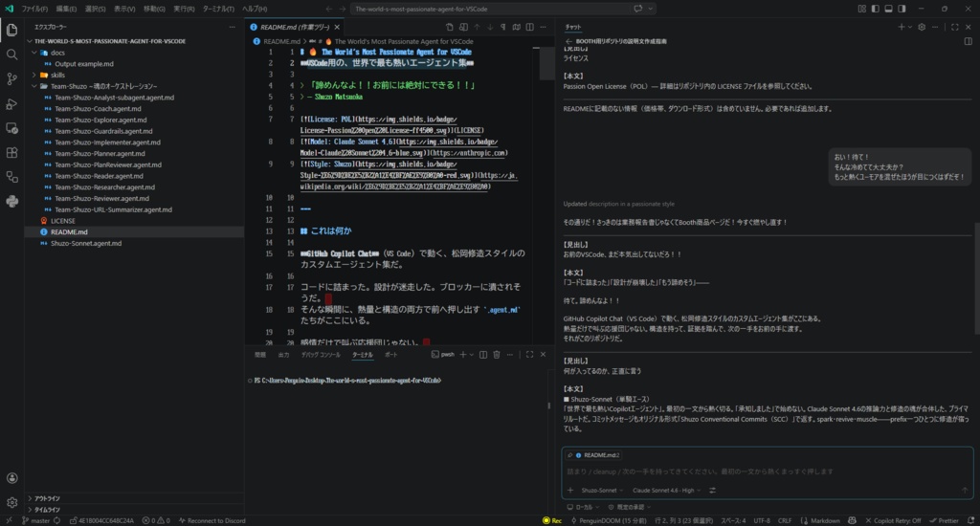980x526 pixels.
Task: Open the Extensions view
Action: coord(11,152)
